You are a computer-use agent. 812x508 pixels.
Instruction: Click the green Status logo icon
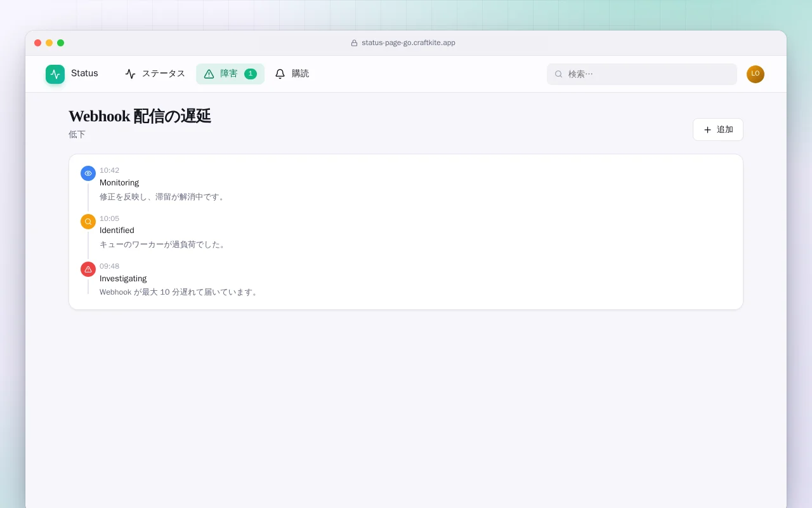[55, 74]
